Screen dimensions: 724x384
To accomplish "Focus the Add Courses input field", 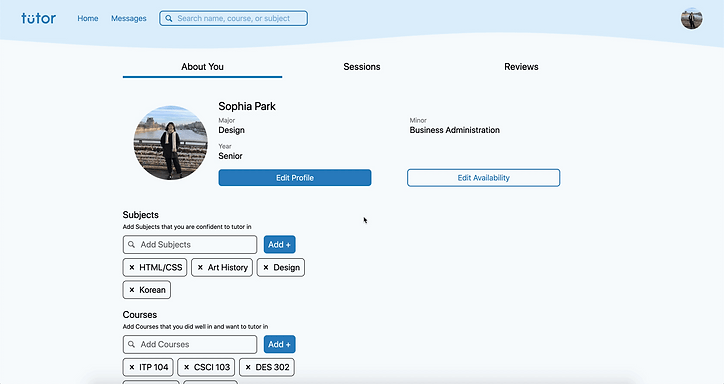I will [190, 344].
